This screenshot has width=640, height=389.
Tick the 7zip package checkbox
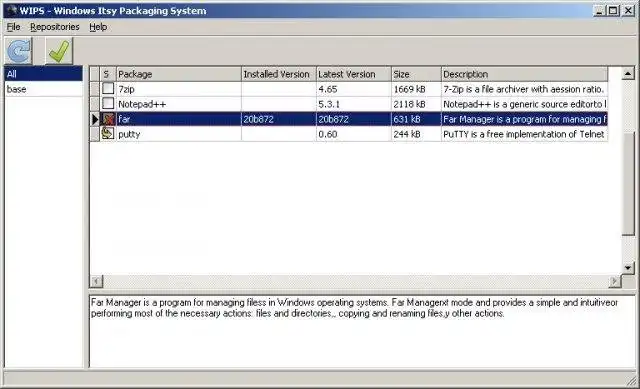pyautogui.click(x=108, y=89)
